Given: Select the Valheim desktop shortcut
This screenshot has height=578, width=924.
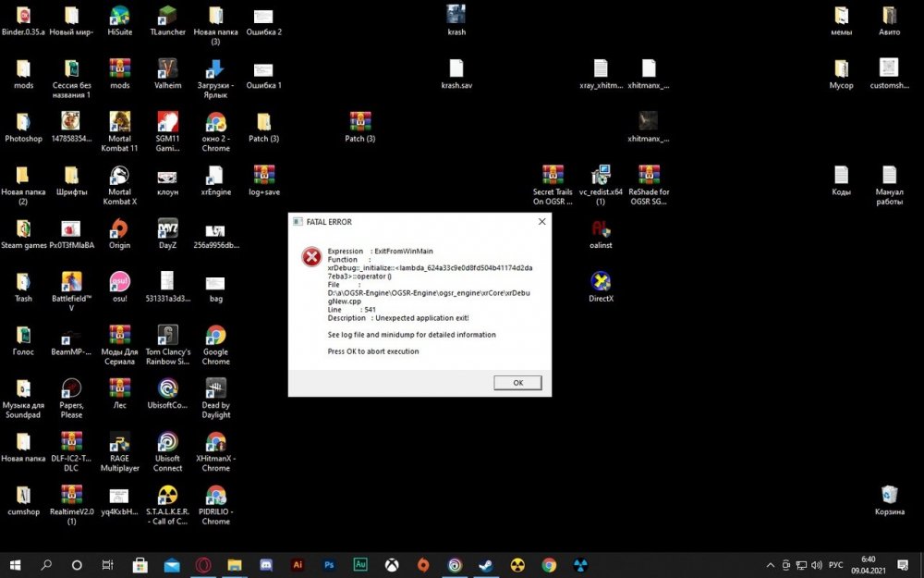Looking at the screenshot, I should [x=167, y=73].
